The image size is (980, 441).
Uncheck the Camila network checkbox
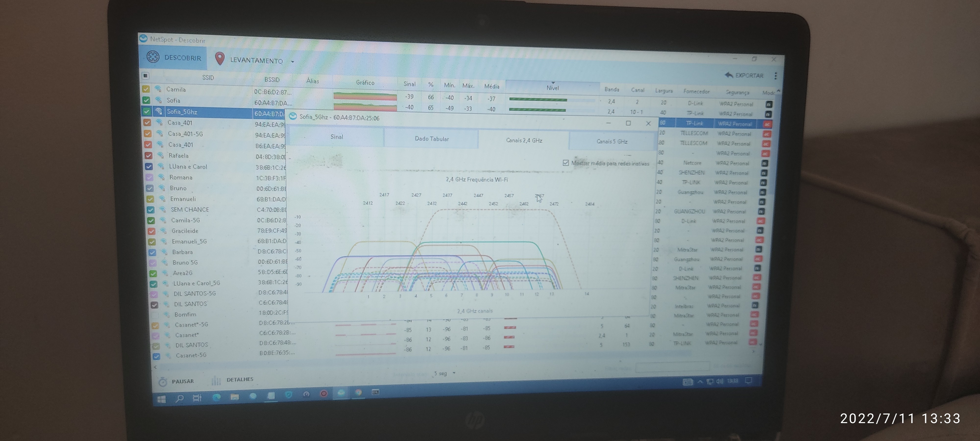146,89
